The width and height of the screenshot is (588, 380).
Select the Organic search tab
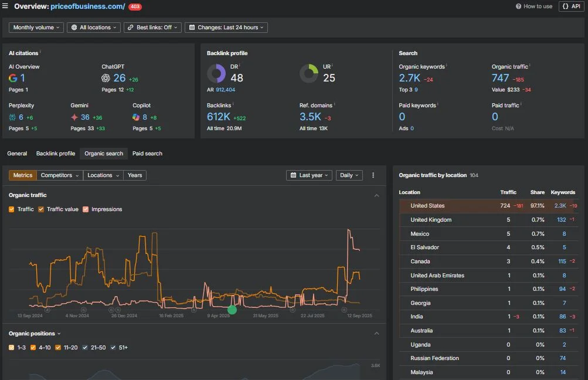coord(104,154)
